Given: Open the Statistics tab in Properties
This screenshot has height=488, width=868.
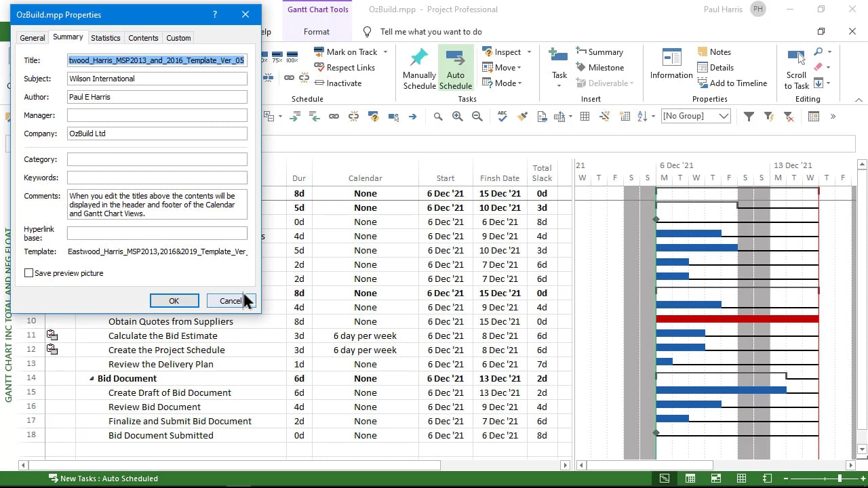Looking at the screenshot, I should tap(105, 38).
